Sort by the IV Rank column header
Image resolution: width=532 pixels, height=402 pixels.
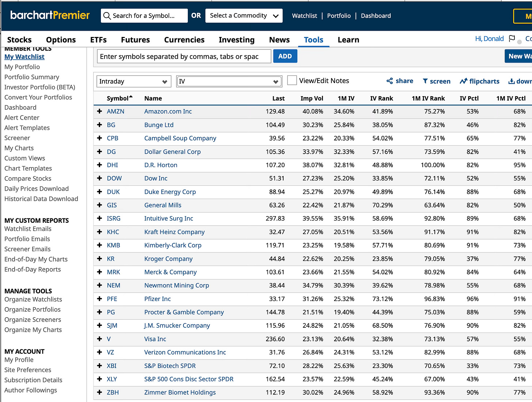tap(381, 98)
